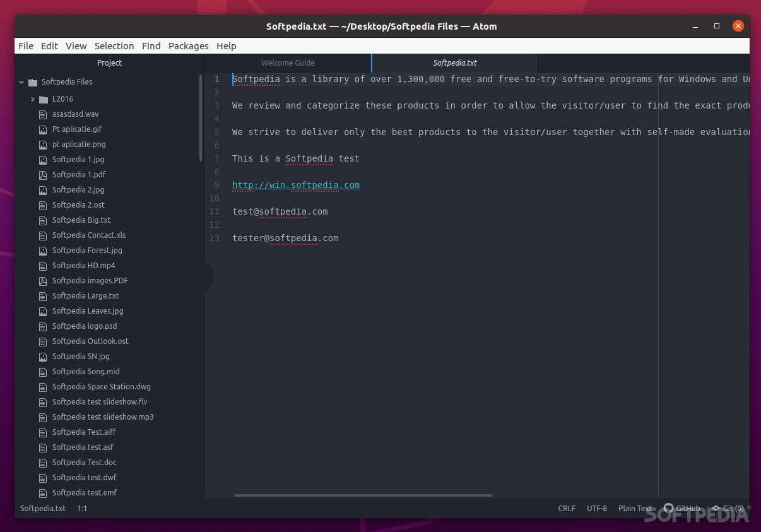
Task: Open the Edit menu
Action: pyautogui.click(x=49, y=45)
